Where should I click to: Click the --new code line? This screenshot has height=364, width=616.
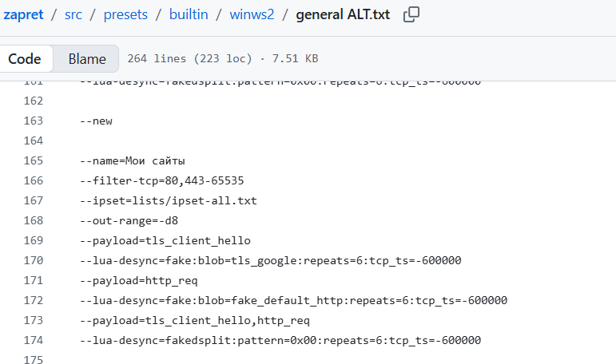click(96, 121)
